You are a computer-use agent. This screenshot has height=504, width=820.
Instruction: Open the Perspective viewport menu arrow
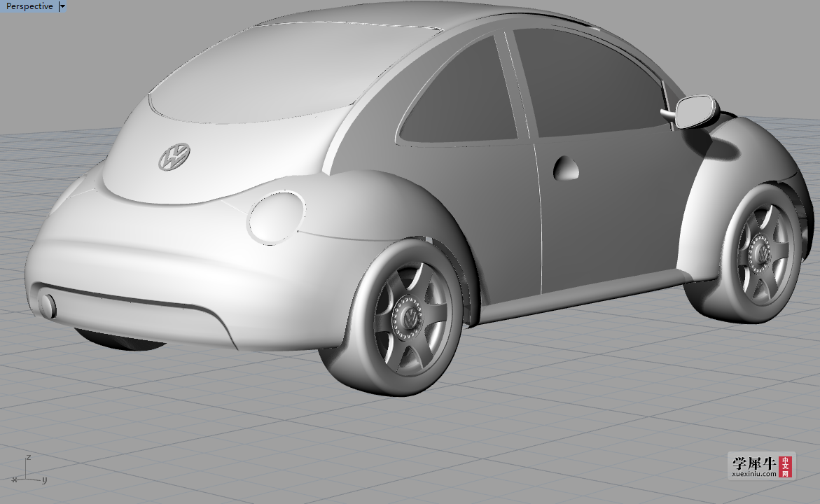point(62,6)
